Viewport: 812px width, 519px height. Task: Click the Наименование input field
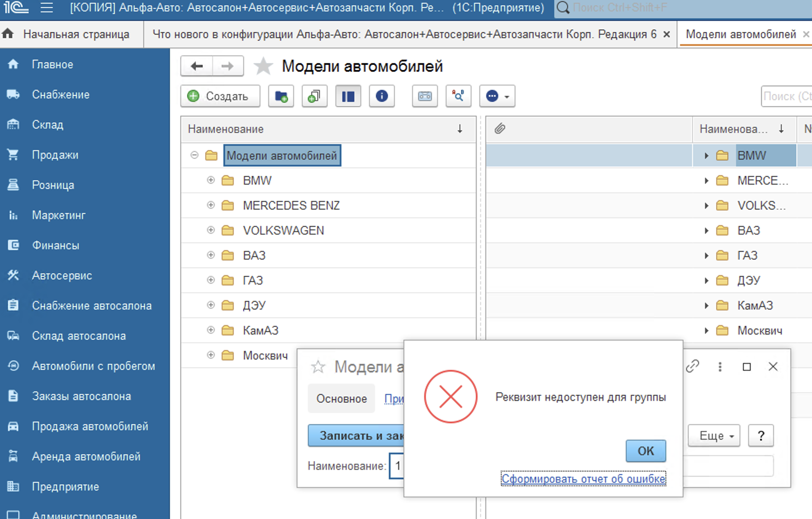point(397,466)
